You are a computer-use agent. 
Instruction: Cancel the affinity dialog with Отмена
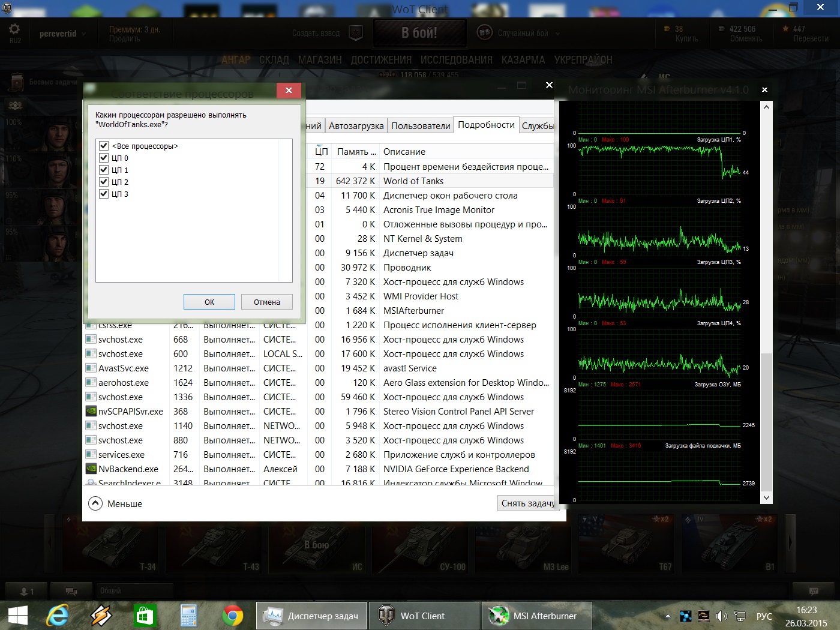click(267, 302)
